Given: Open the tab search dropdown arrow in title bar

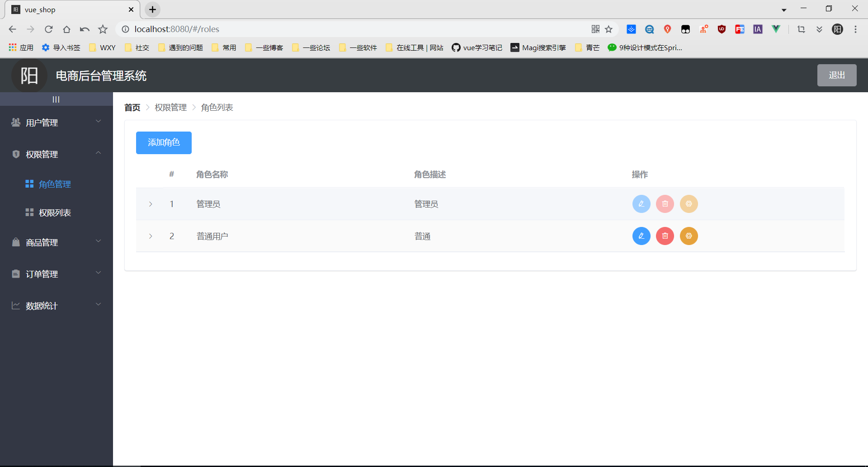Looking at the screenshot, I should 784,10.
